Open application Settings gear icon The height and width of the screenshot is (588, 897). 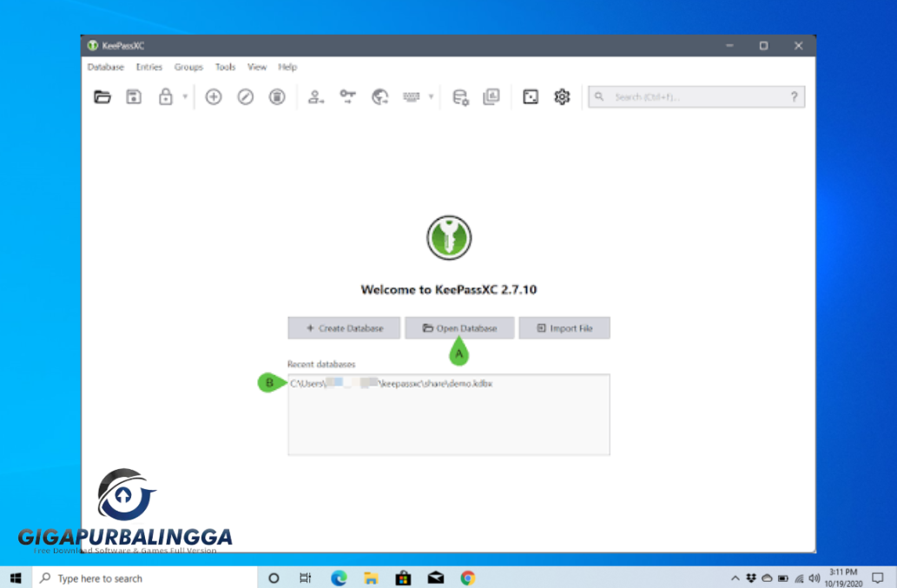click(x=562, y=96)
